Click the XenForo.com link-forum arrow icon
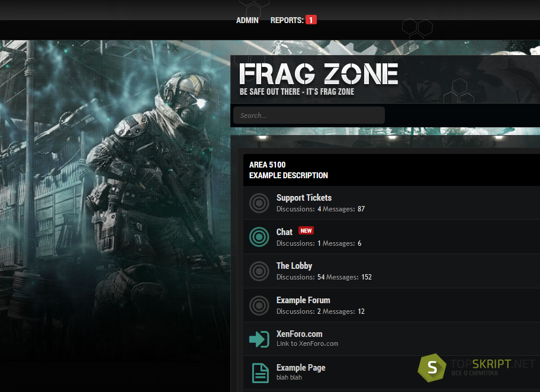The image size is (540, 392). (259, 339)
